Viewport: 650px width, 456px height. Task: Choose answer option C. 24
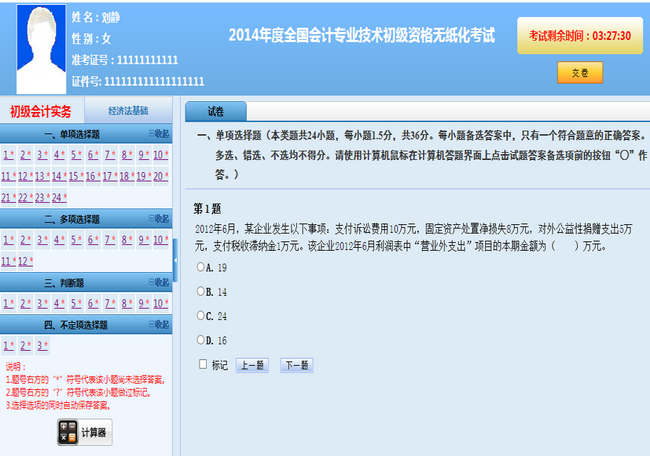201,316
